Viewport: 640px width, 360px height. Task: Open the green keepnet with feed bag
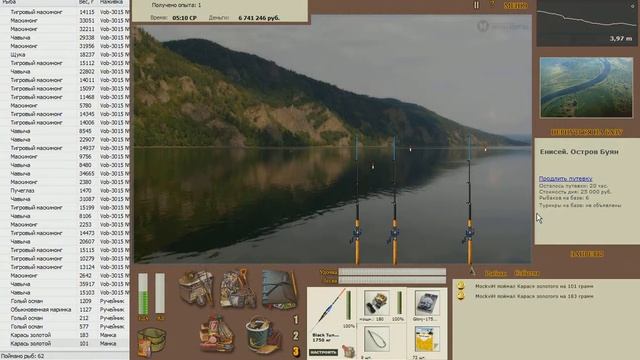[x=151, y=342]
